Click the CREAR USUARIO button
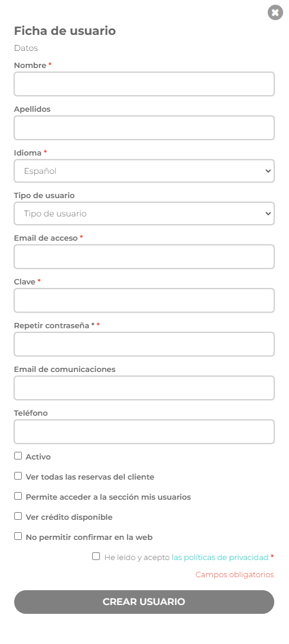This screenshot has width=289, height=644. [144, 601]
